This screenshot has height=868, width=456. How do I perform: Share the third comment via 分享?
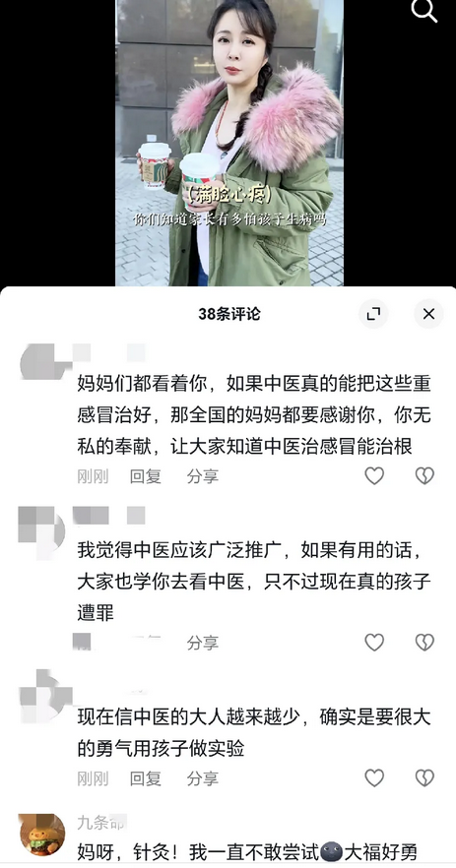[x=202, y=778]
